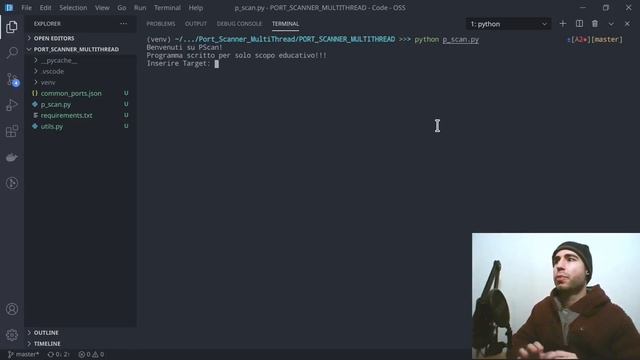Click the panel chevron next to trash
This screenshot has width=640, height=360.
(x=611, y=24)
